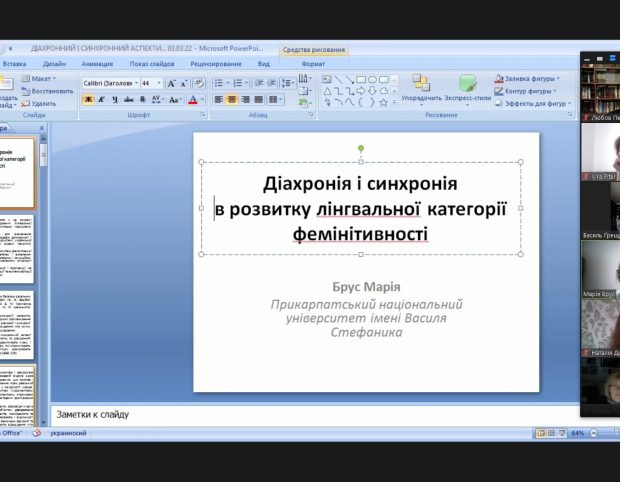Image resolution: width=620 pixels, height=482 pixels.
Task: Click the Удалить slide button
Action: pyautogui.click(x=39, y=104)
